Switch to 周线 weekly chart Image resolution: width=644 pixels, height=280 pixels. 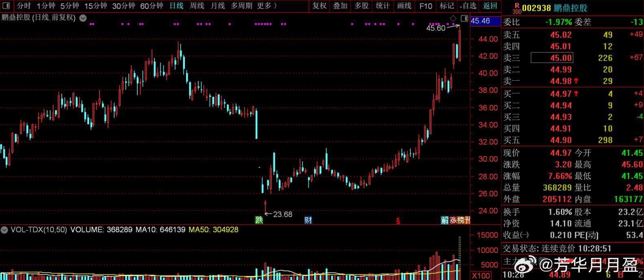197,6
